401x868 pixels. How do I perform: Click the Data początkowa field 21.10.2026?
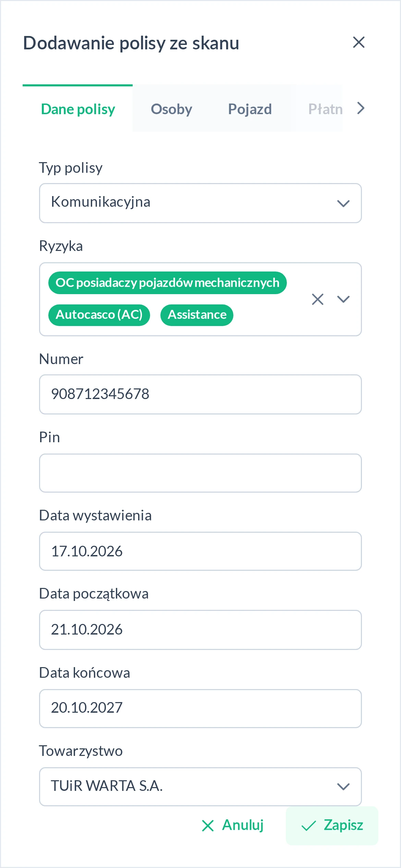[200, 630]
